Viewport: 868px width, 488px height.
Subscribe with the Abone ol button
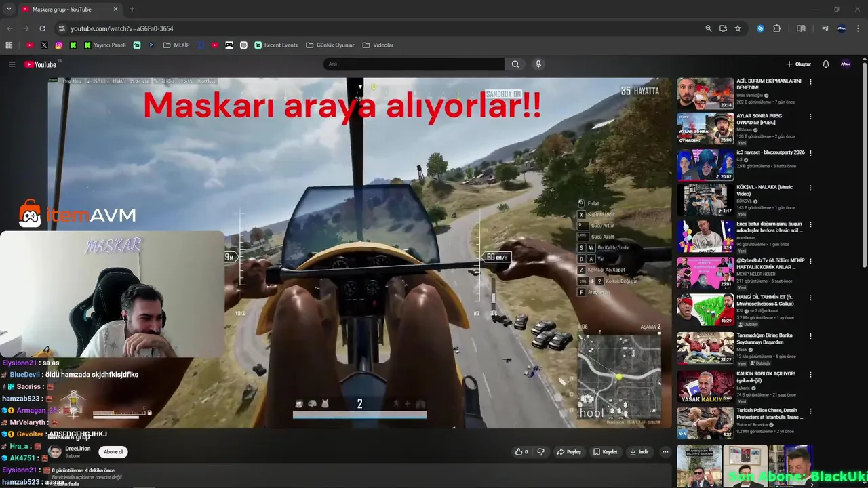pos(113,452)
